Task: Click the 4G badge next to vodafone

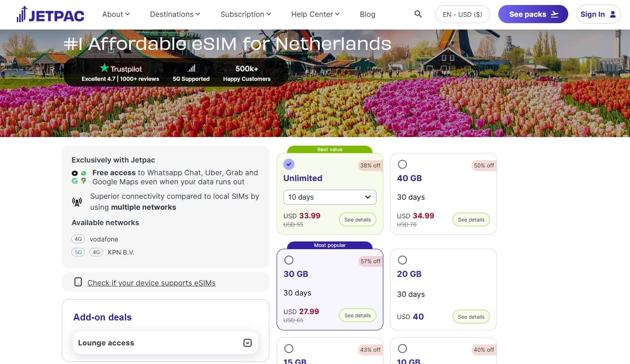Action: pyautogui.click(x=78, y=239)
